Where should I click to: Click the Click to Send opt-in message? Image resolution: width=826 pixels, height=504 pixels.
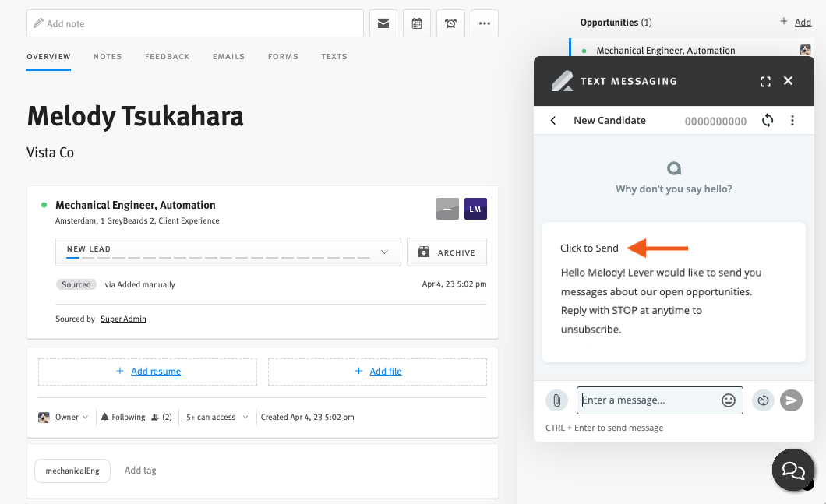tap(674, 292)
